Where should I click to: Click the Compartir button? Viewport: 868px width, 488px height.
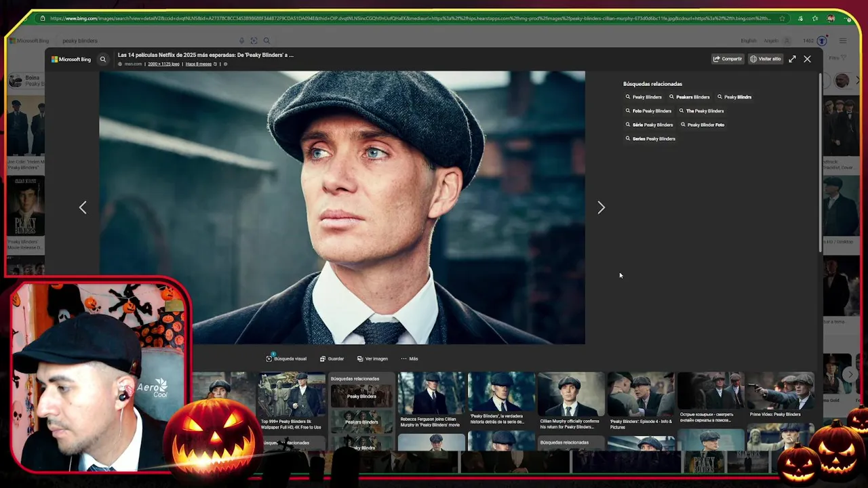click(x=728, y=59)
